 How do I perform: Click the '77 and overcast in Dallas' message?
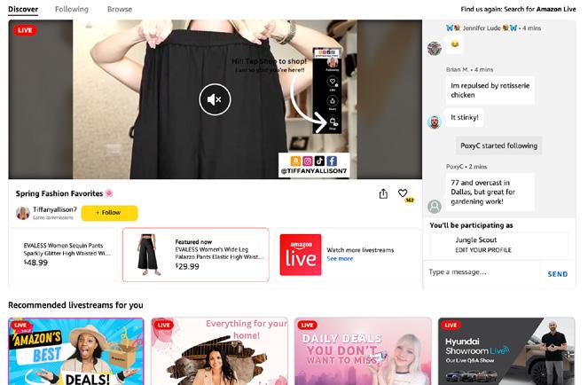click(x=490, y=192)
